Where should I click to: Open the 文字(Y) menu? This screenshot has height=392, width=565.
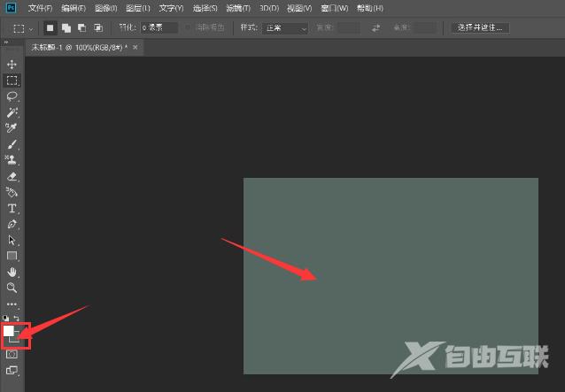(x=171, y=8)
